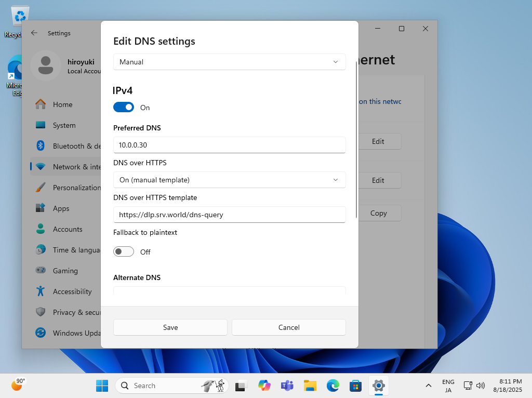Image resolution: width=532 pixels, height=398 pixels.
Task: Click the dialog's vertical scrollbar
Action: click(356, 140)
